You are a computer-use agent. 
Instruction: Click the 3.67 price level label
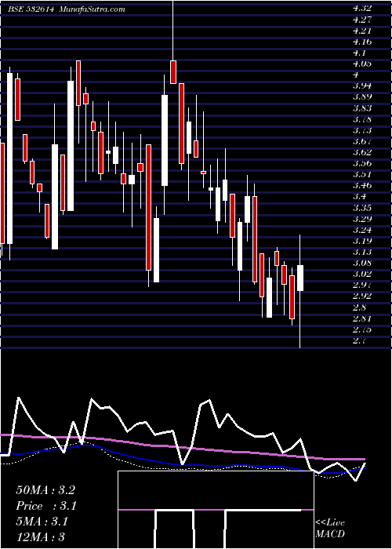[x=362, y=141]
